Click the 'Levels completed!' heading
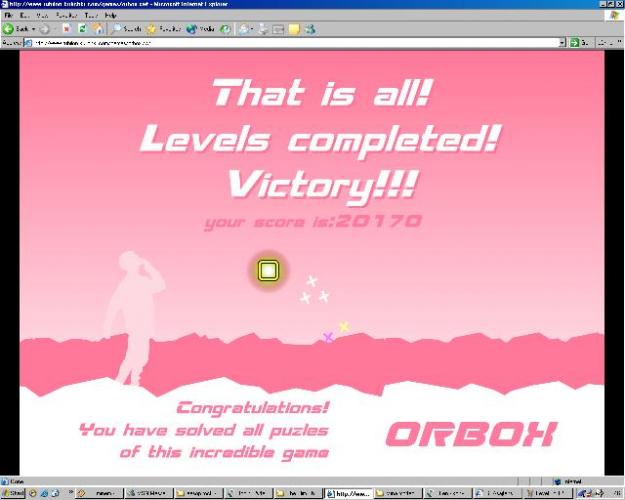 (320, 140)
